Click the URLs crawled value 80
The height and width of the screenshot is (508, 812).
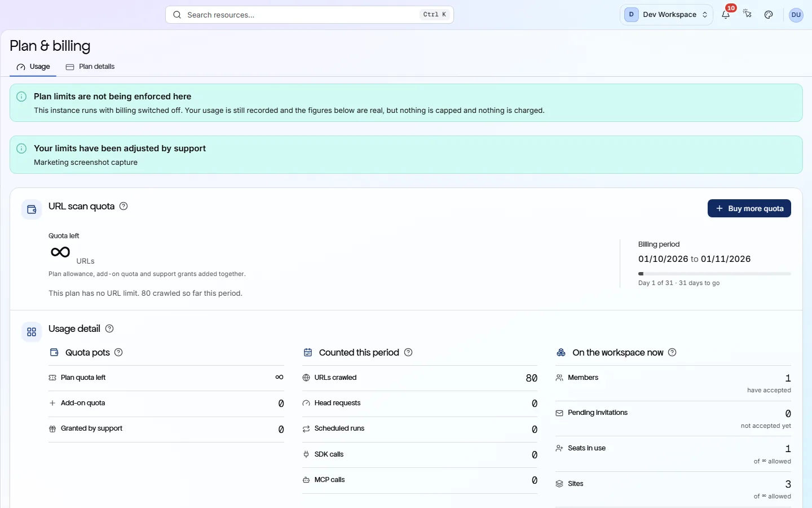click(x=531, y=378)
